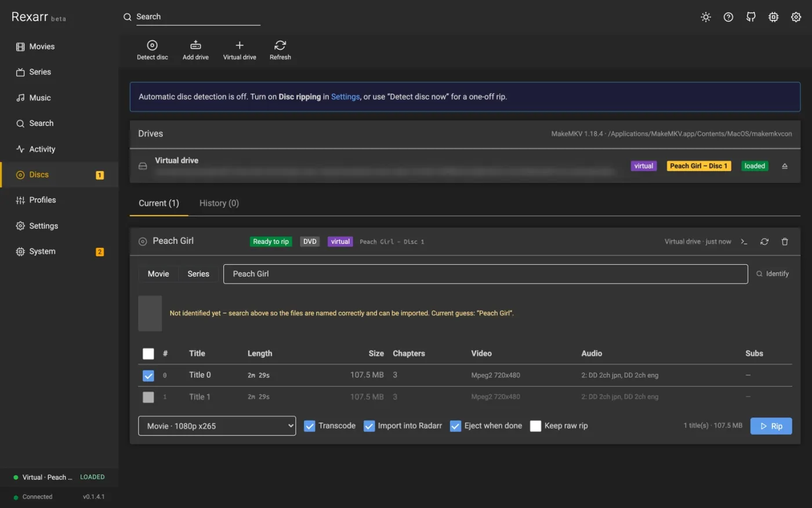
Task: Click the Add drive icon
Action: pyautogui.click(x=195, y=50)
